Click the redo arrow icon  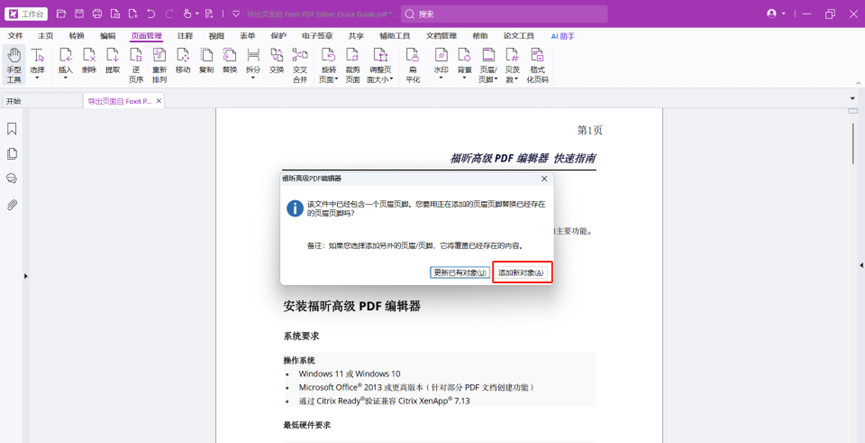(x=169, y=14)
